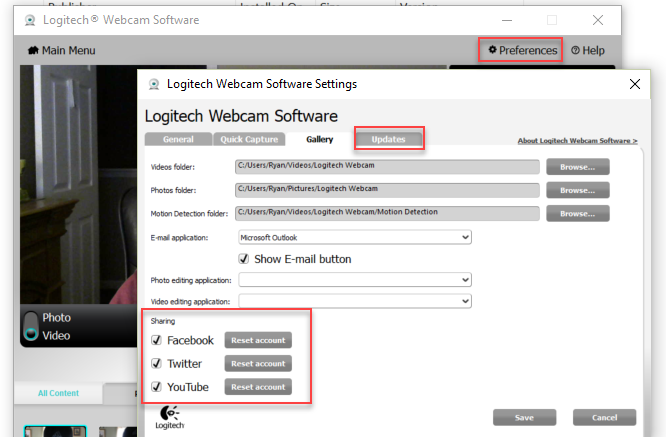Close the Settings dialog with X

coord(635,84)
